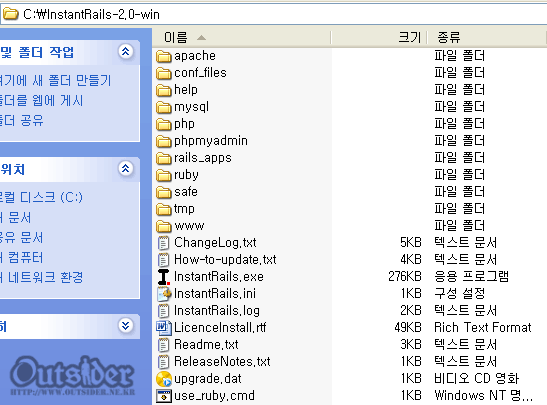
Task: Click the Readme.txt file icon
Action: pyautogui.click(x=163, y=345)
